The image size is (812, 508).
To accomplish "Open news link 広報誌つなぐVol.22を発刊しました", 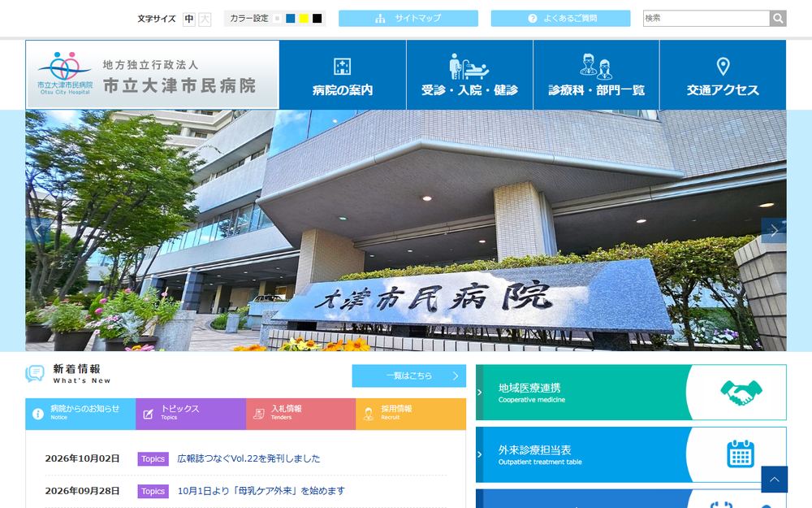I will (x=248, y=458).
